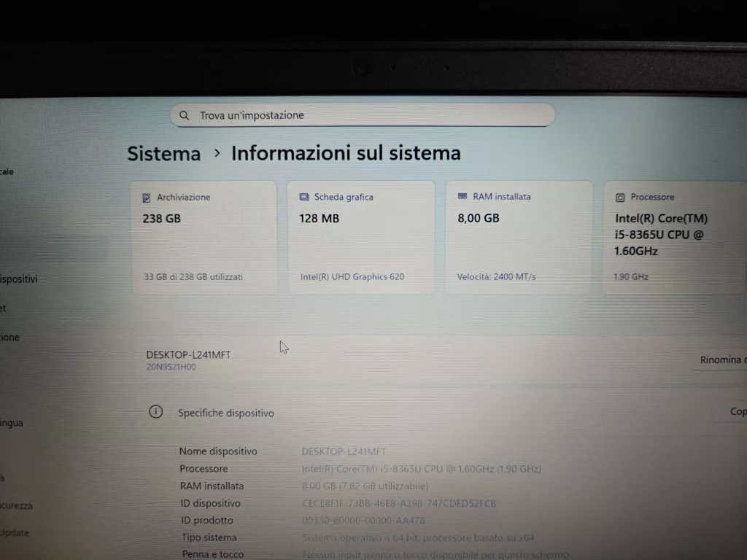Open the Lingua sidebar item
This screenshot has height=560, width=747.
(x=12, y=423)
